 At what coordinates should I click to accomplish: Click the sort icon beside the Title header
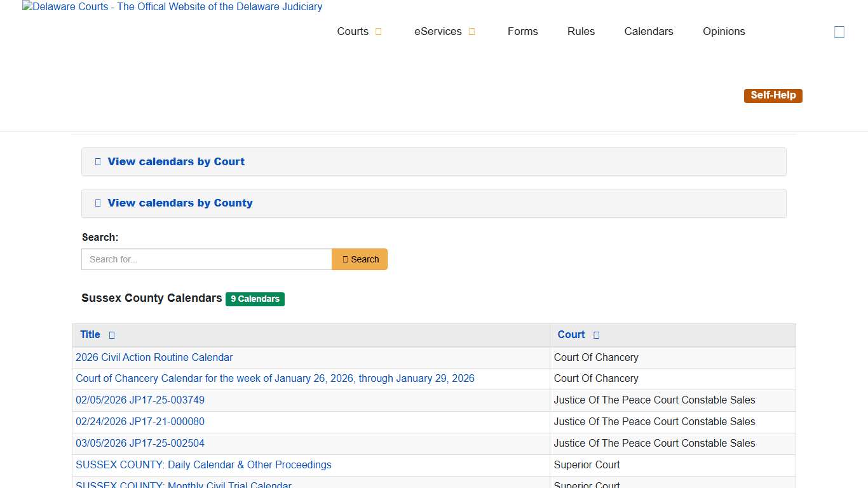[x=112, y=335]
